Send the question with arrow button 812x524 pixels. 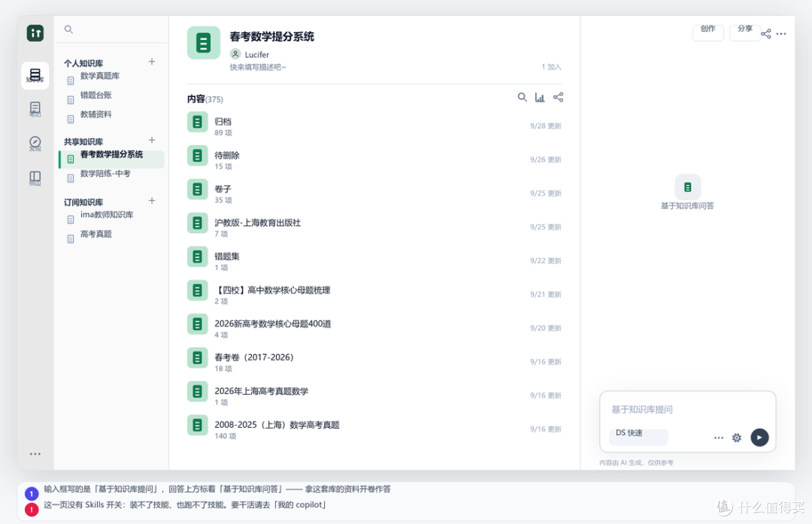coord(759,437)
